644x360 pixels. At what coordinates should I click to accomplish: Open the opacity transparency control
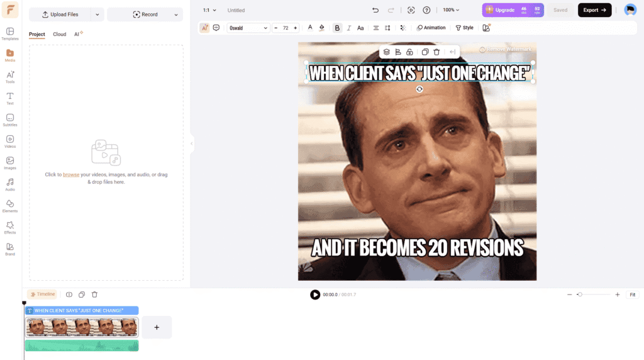coord(403,28)
